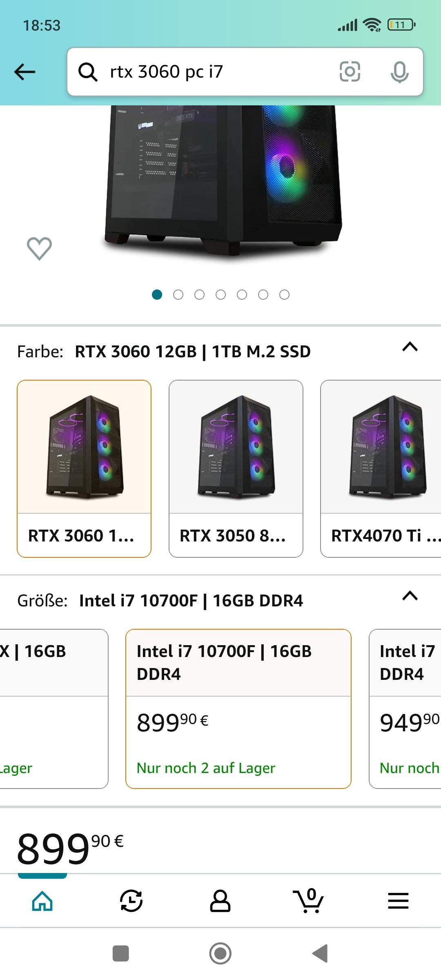Tap Nur noch 2 auf Lager availability text
Viewport: 441px width, 980px height.
205,767
